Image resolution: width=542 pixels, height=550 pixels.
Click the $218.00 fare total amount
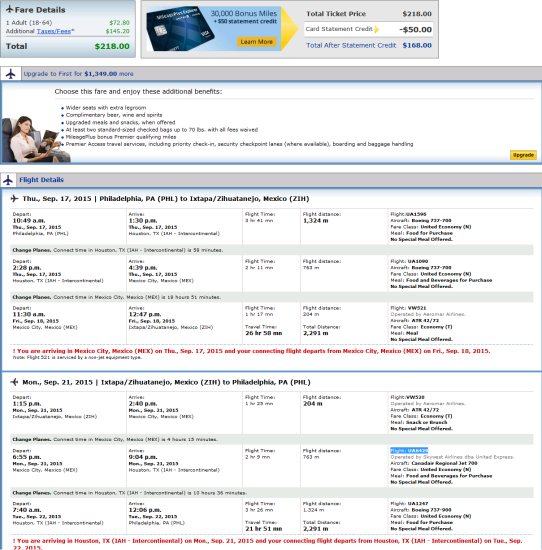(112, 46)
